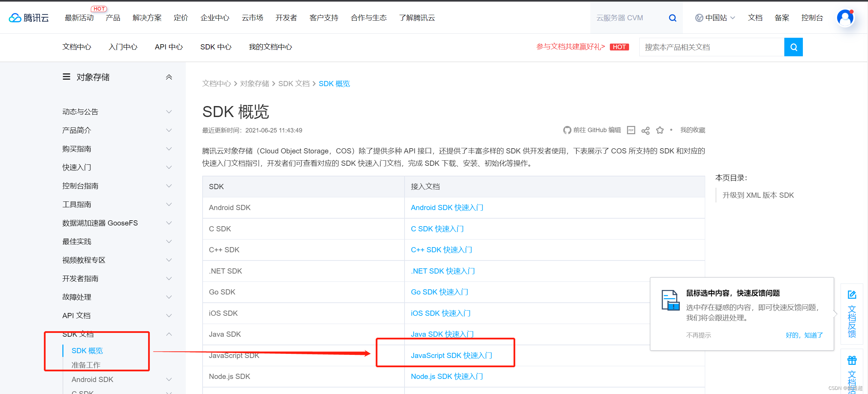Open the 解决方案 menu
The height and width of the screenshot is (394, 868).
pos(147,18)
